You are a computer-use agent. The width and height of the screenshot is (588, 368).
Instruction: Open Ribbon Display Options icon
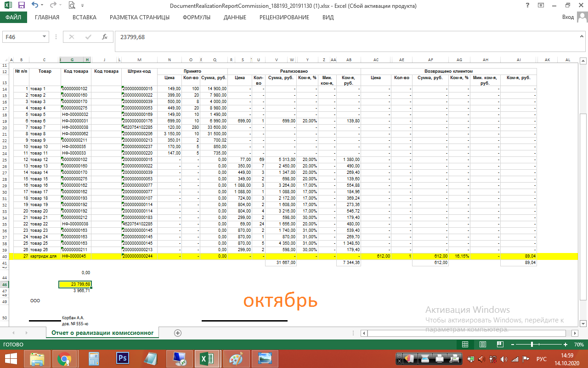[x=541, y=6]
